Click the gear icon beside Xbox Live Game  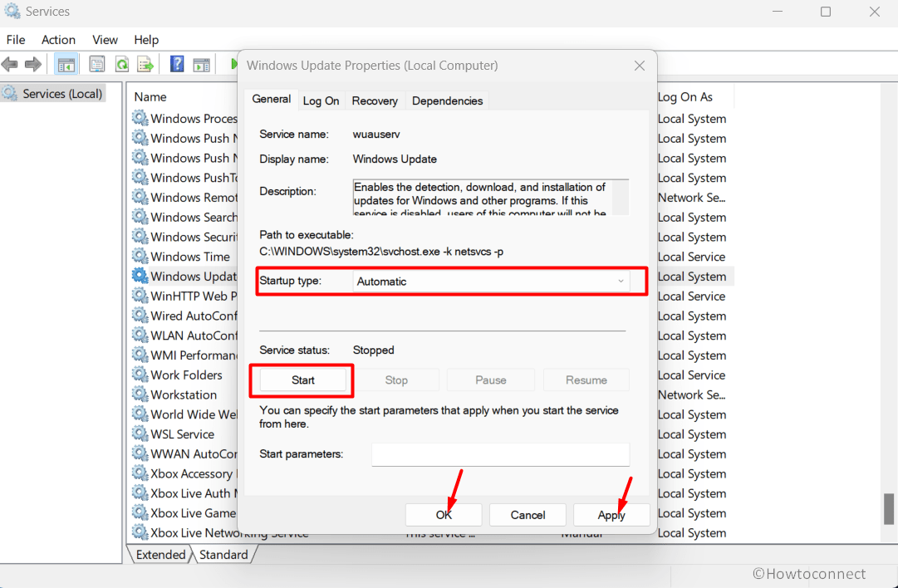140,512
